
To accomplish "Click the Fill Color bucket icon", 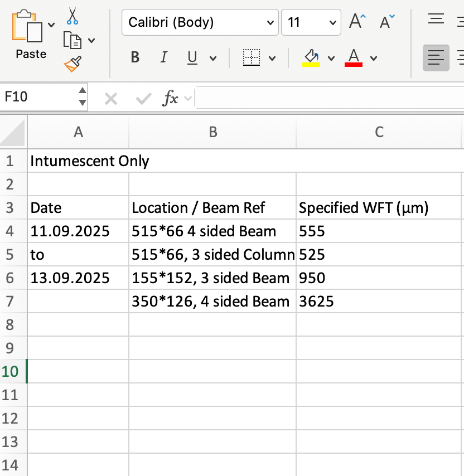I will (x=311, y=55).
